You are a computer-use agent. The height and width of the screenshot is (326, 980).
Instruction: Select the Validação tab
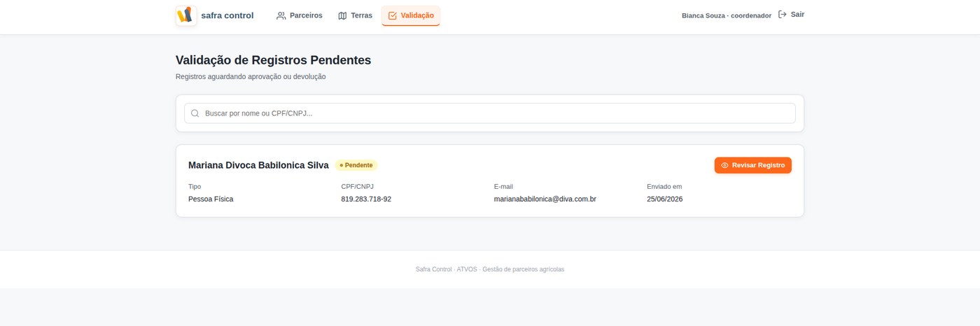(411, 15)
